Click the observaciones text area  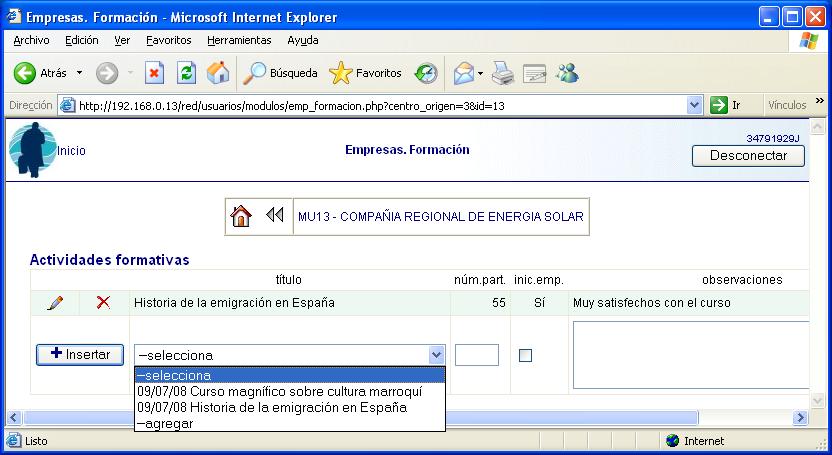pyautogui.click(x=691, y=355)
